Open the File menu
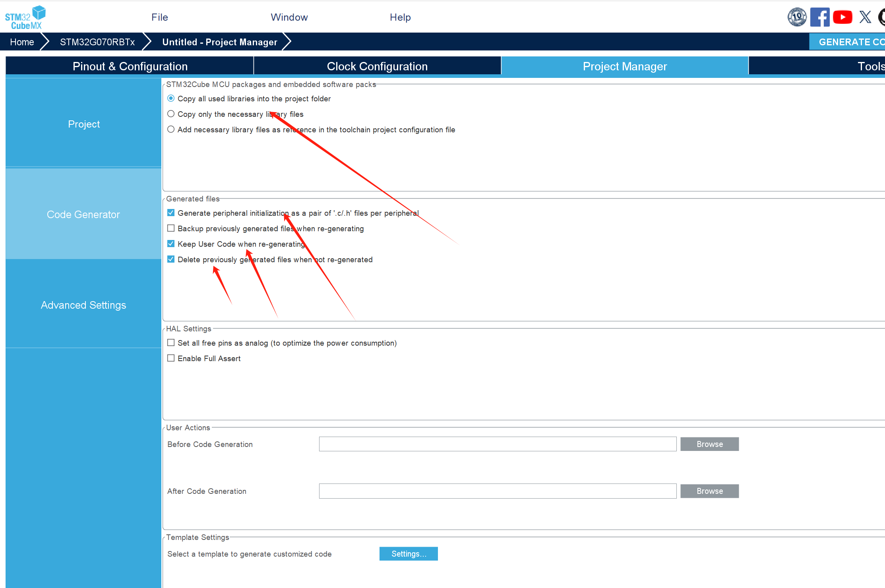885x588 pixels. (x=159, y=17)
